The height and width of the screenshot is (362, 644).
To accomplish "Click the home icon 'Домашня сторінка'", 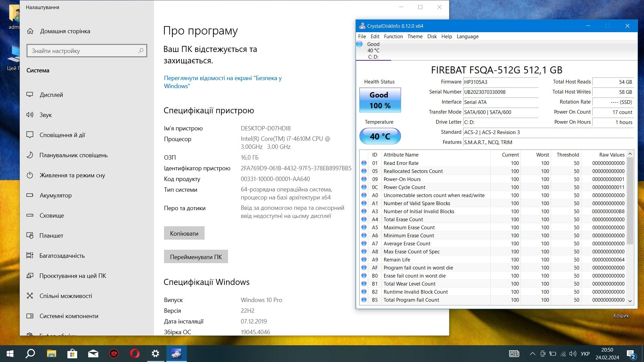I will (30, 31).
